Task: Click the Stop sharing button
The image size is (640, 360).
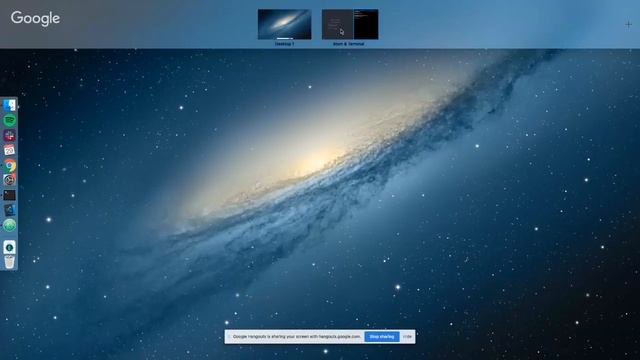Action: 382,337
